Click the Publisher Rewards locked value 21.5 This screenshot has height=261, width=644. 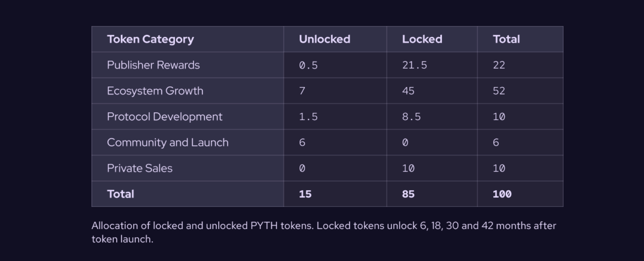coord(414,65)
